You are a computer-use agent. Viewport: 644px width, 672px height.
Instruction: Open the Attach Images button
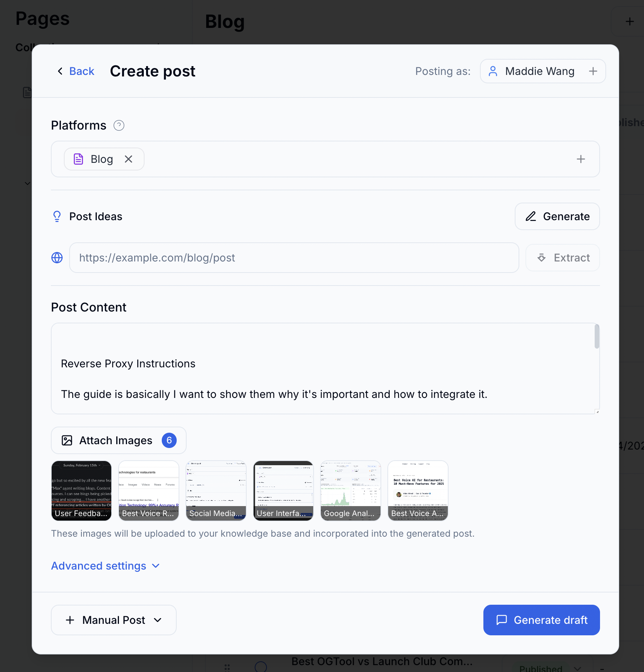tap(119, 440)
